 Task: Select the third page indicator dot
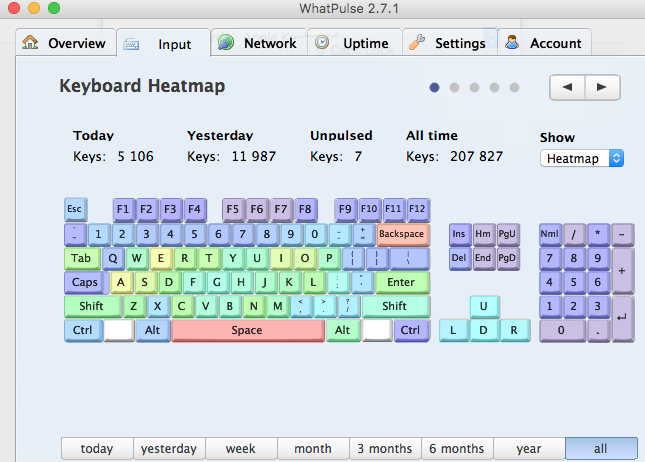tap(474, 87)
